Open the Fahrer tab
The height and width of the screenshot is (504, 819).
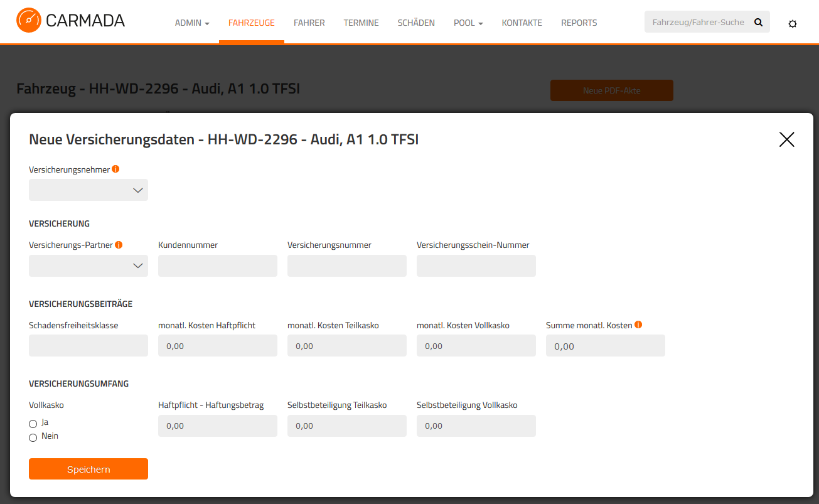[309, 23]
